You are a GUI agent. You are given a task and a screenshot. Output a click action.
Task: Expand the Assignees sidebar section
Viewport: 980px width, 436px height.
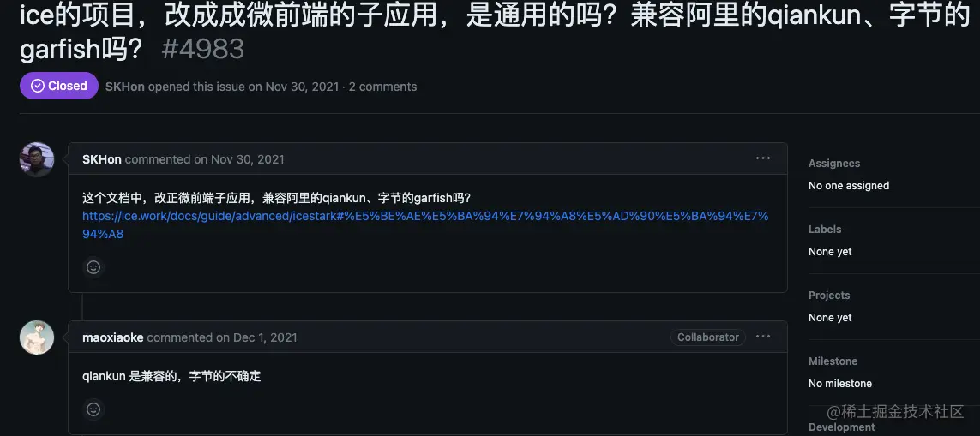pyautogui.click(x=834, y=163)
